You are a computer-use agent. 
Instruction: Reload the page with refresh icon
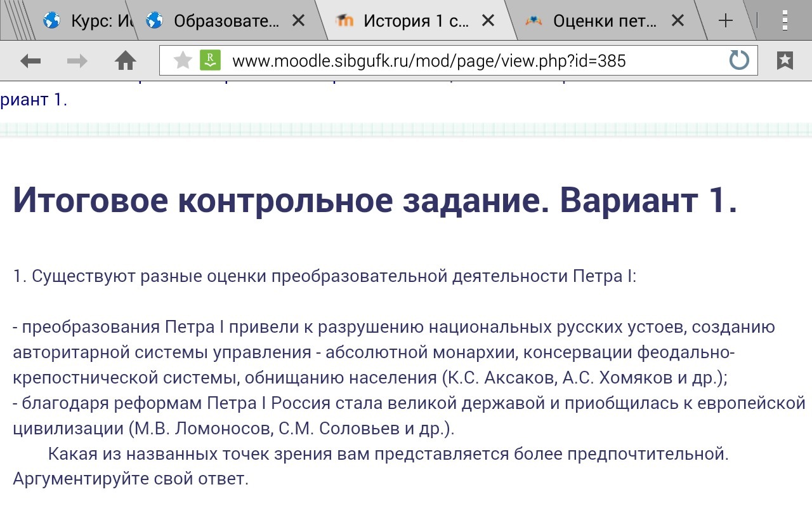(x=739, y=61)
